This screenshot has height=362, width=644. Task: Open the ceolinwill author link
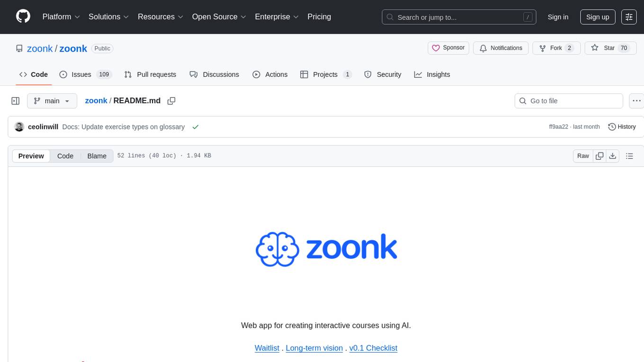click(x=43, y=127)
